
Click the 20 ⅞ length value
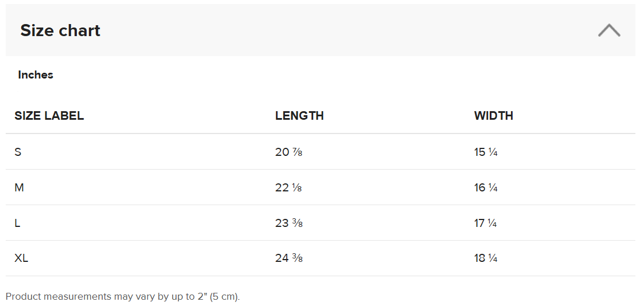(x=288, y=152)
